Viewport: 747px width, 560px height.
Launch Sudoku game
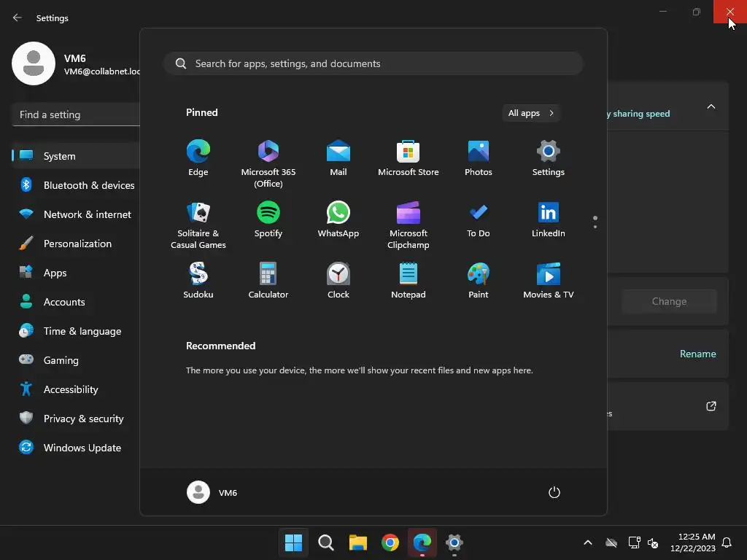click(x=198, y=281)
